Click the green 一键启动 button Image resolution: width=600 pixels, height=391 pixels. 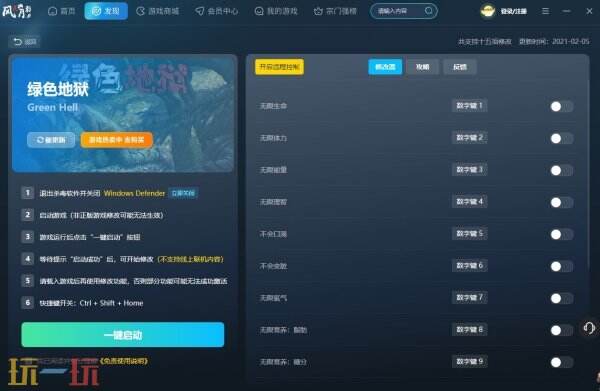123,335
